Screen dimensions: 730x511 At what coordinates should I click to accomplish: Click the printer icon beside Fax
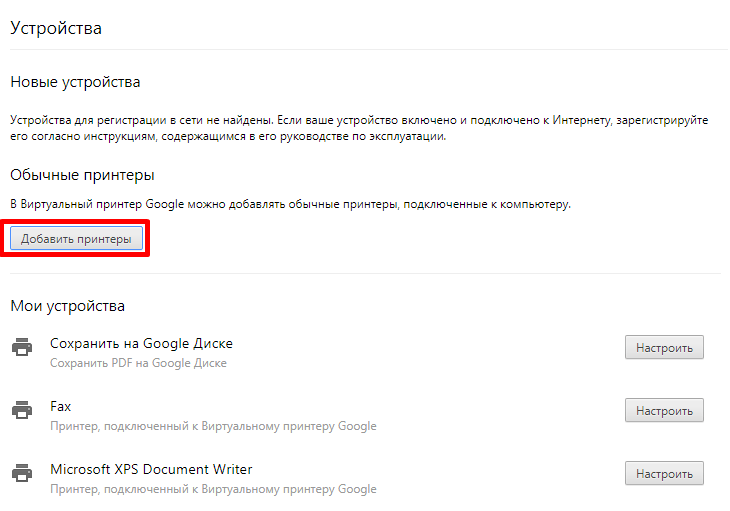[x=22, y=410]
